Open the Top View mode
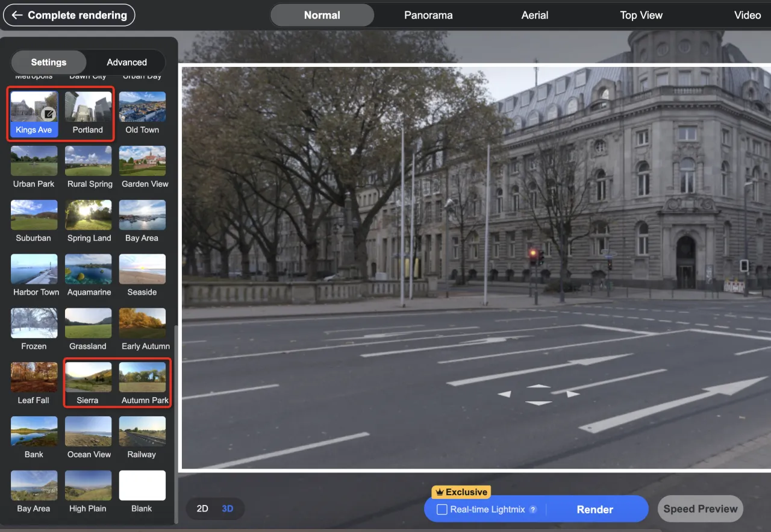Image resolution: width=771 pixels, height=532 pixels. 641,16
